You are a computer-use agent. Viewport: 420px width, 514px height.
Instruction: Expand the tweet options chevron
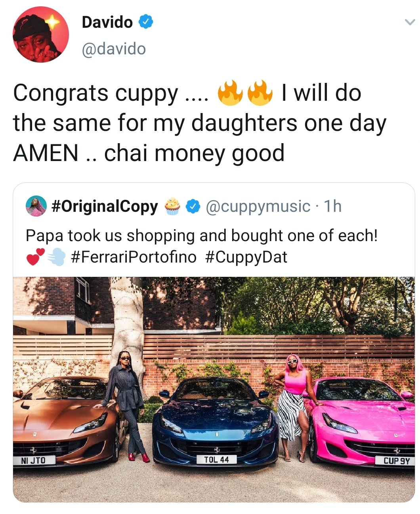click(409, 23)
